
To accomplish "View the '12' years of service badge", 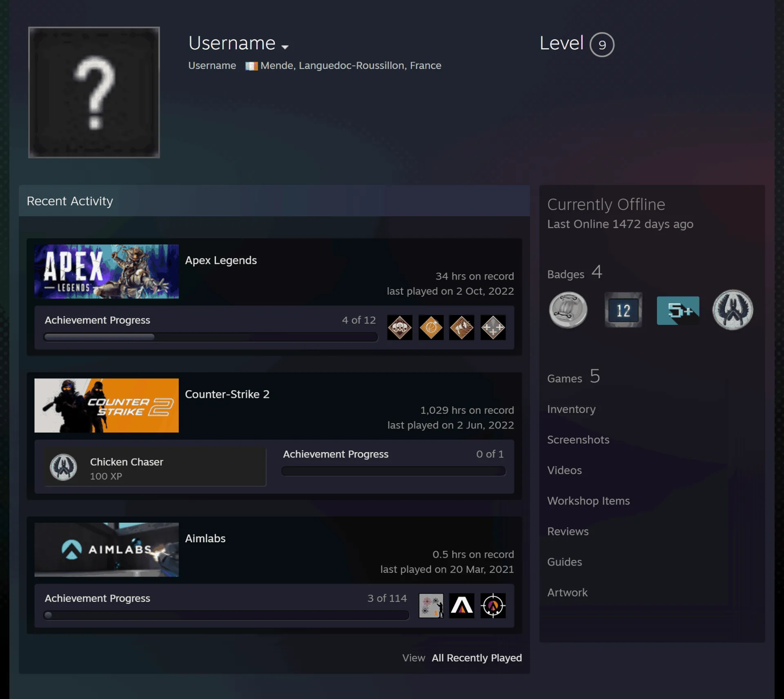I will coord(623,310).
